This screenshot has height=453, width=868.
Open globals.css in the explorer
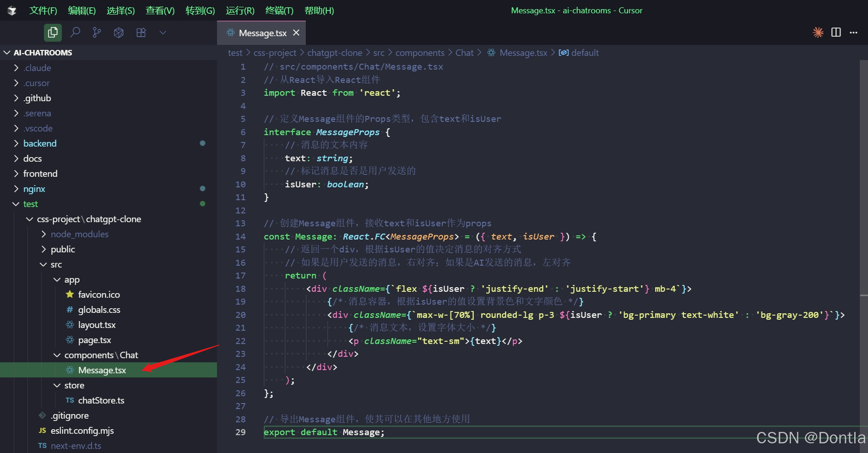pos(108,310)
